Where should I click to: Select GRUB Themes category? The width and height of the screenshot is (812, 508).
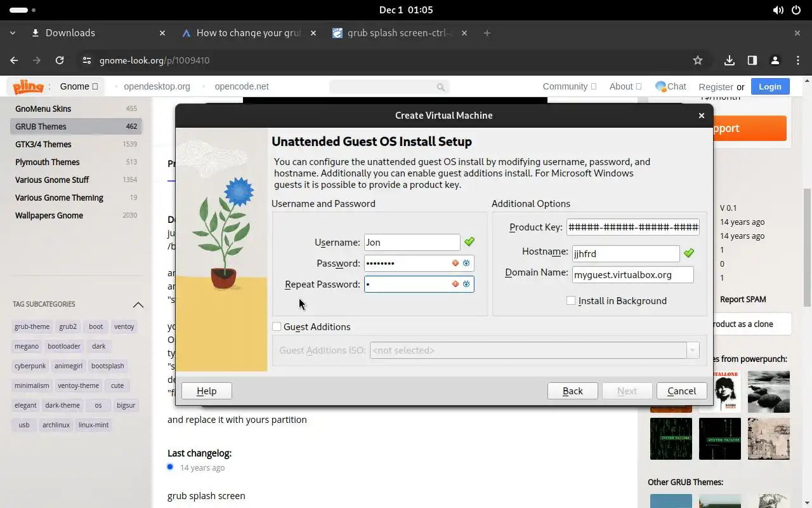click(x=76, y=126)
